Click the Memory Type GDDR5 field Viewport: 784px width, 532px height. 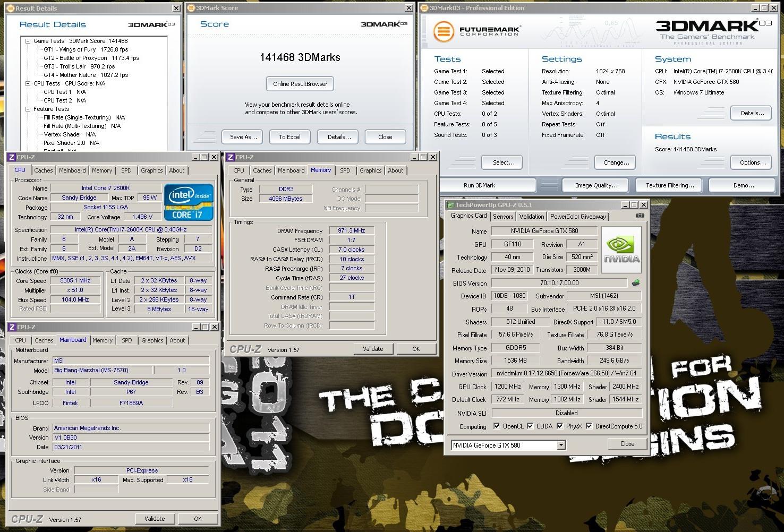click(x=515, y=348)
